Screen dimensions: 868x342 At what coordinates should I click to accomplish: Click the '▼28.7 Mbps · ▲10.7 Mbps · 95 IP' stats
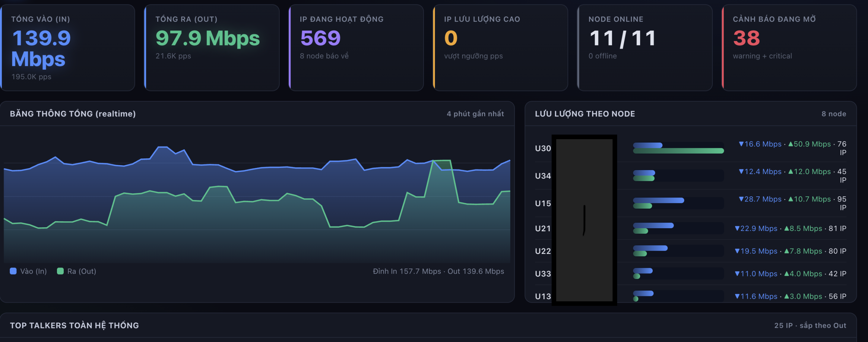click(x=792, y=203)
